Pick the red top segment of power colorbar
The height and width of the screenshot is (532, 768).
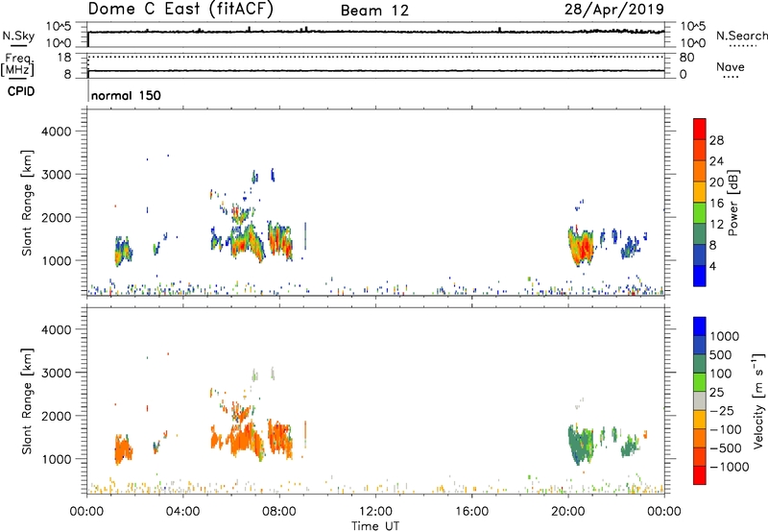[x=700, y=130]
